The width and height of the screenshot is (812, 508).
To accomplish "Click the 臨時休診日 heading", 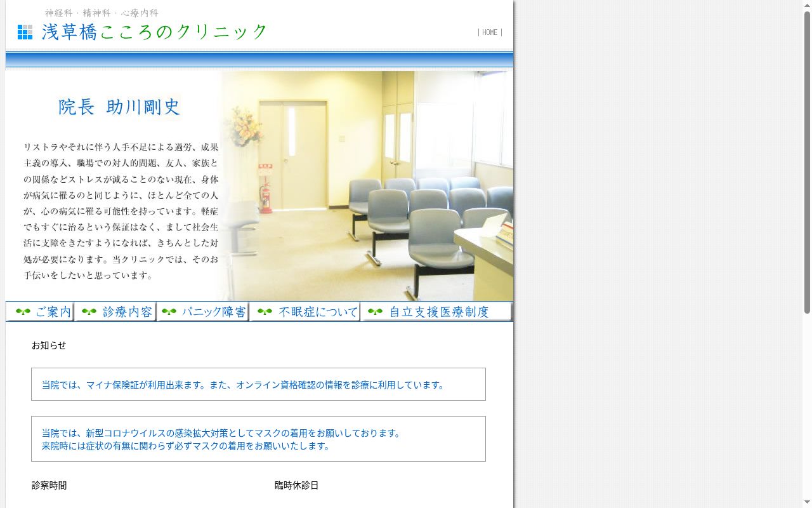I will coord(296,485).
